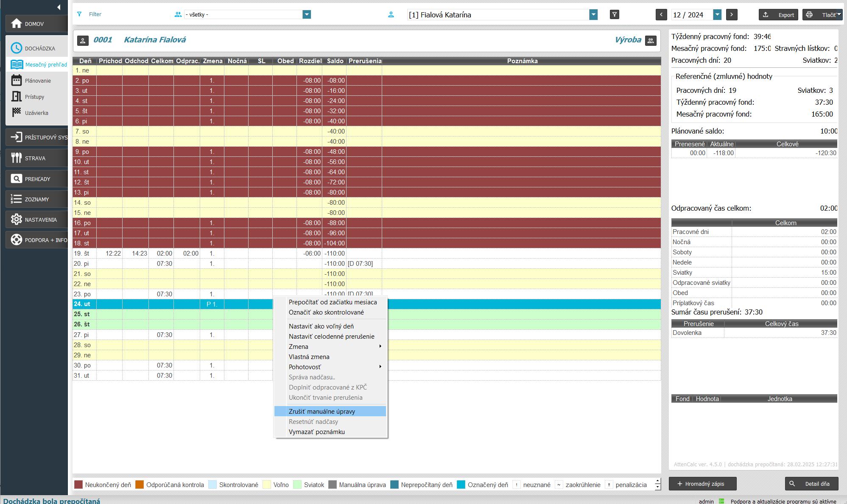
Task: Click the Domov home icon
Action: point(17,23)
